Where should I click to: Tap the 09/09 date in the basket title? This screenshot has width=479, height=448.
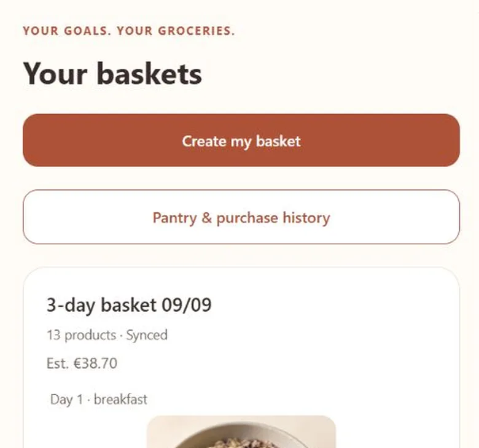tap(187, 305)
